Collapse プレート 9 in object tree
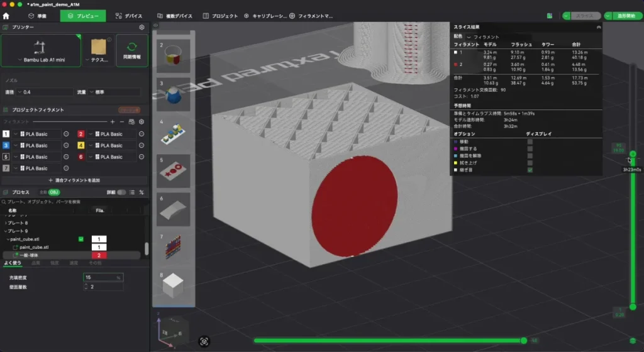Viewport: 644px width, 352px height. 6,231
